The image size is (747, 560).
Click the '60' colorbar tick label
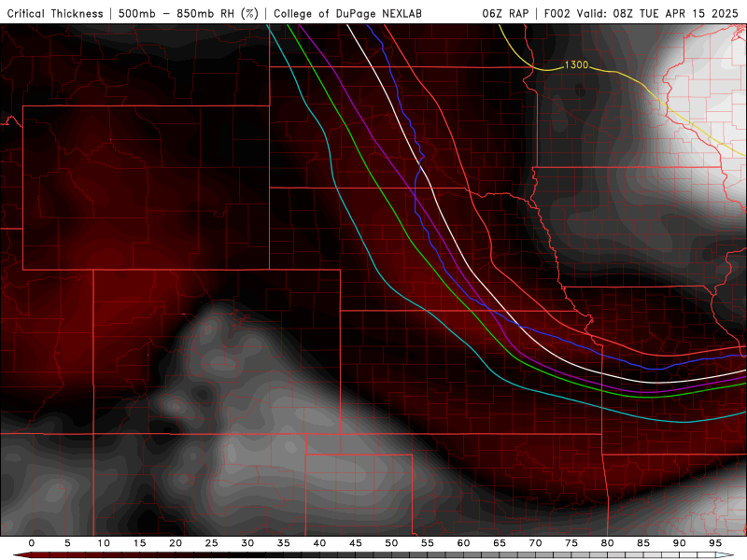point(463,543)
